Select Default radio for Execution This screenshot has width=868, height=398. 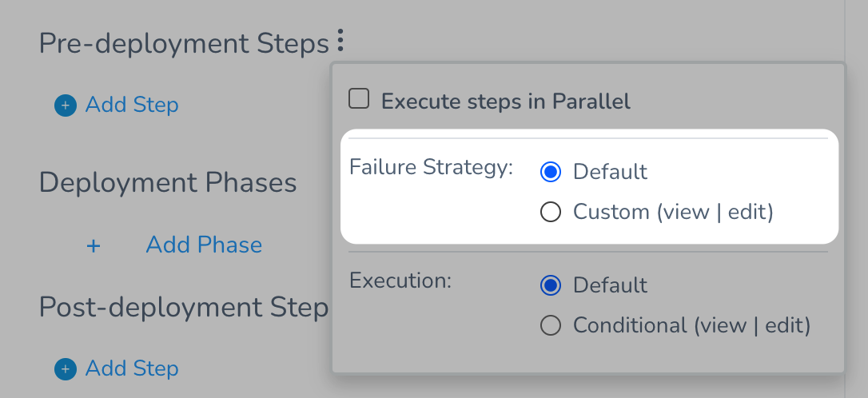tap(550, 285)
